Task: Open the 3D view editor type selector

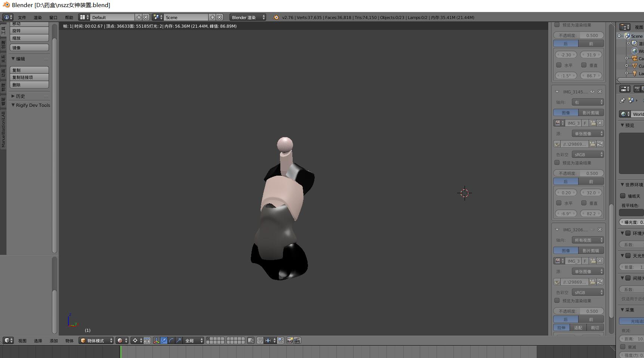Action: [8, 340]
